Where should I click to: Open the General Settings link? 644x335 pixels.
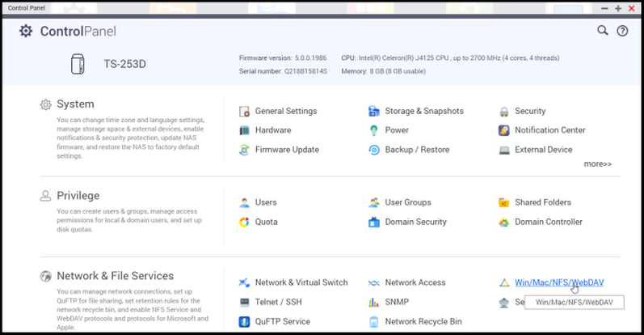[286, 111]
